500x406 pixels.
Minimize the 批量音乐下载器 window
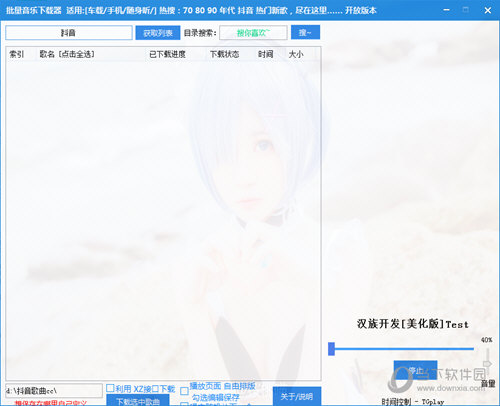[x=447, y=10]
